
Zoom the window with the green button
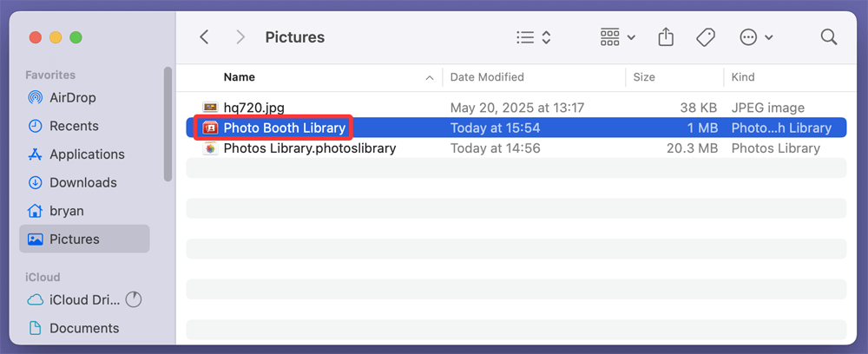76,37
